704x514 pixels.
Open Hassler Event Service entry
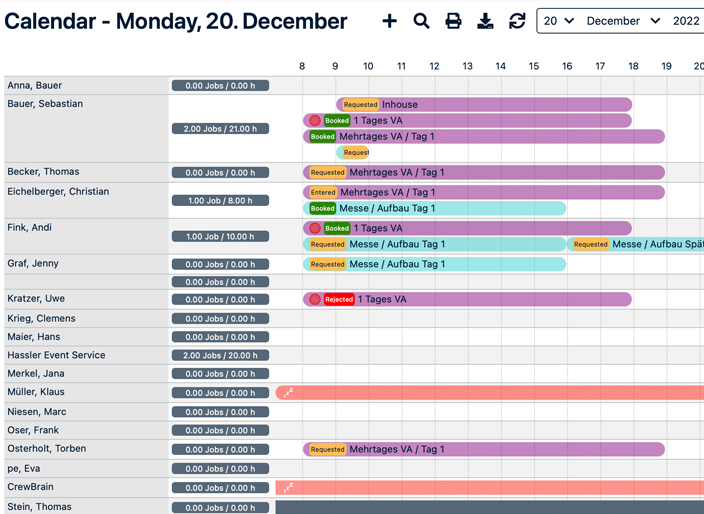pyautogui.click(x=56, y=355)
